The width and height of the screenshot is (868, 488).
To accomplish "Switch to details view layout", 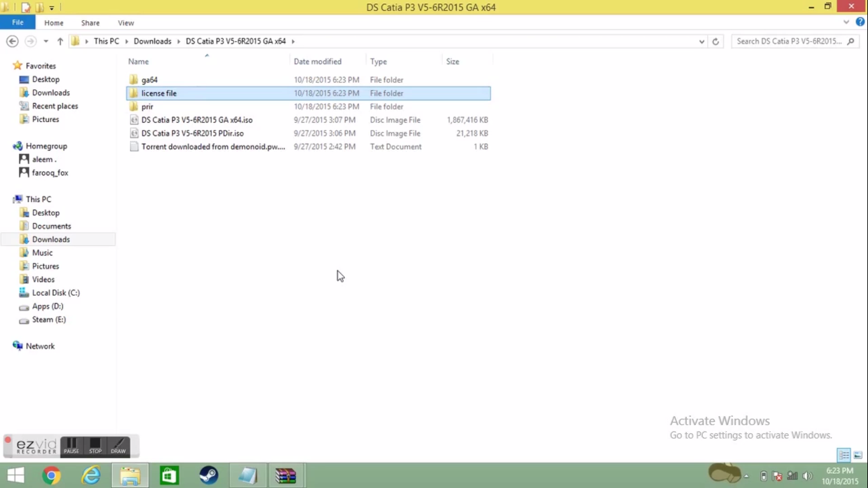I will pyautogui.click(x=844, y=455).
